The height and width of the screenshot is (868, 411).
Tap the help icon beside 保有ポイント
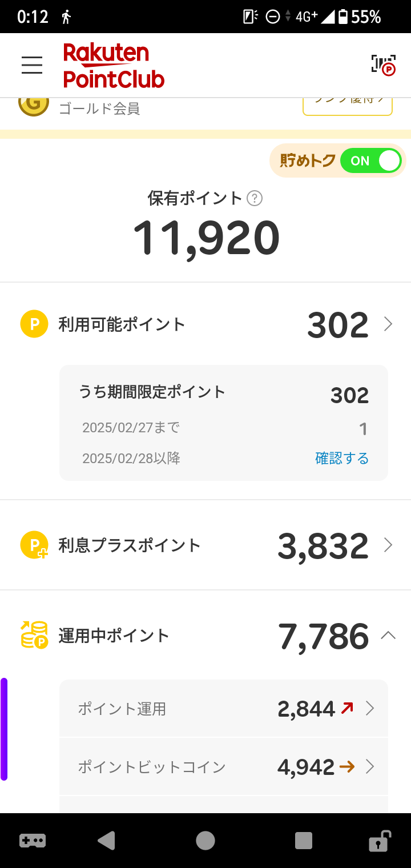pos(255,199)
